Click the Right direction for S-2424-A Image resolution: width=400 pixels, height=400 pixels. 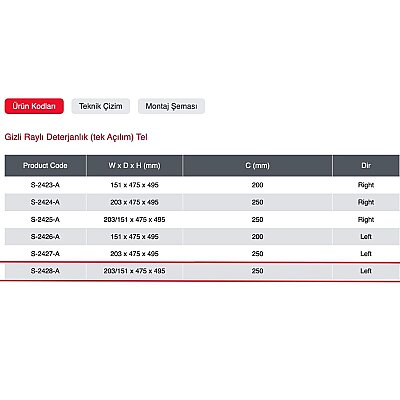pos(366,202)
